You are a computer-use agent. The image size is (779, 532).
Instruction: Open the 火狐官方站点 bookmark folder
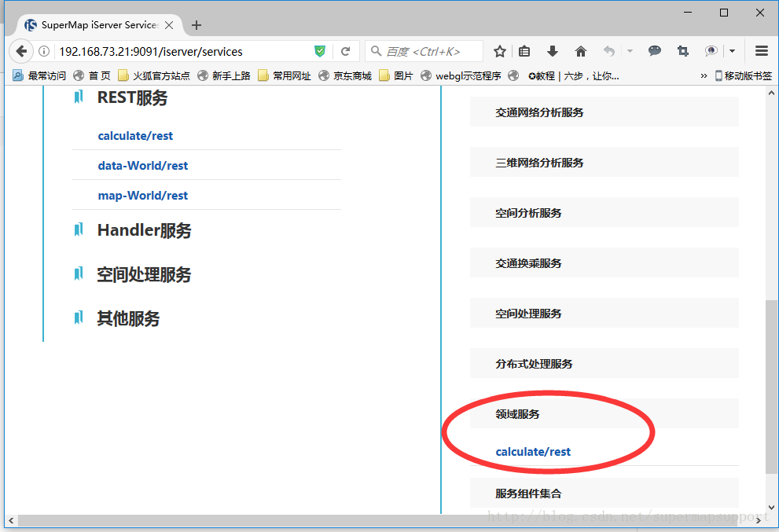pos(154,76)
